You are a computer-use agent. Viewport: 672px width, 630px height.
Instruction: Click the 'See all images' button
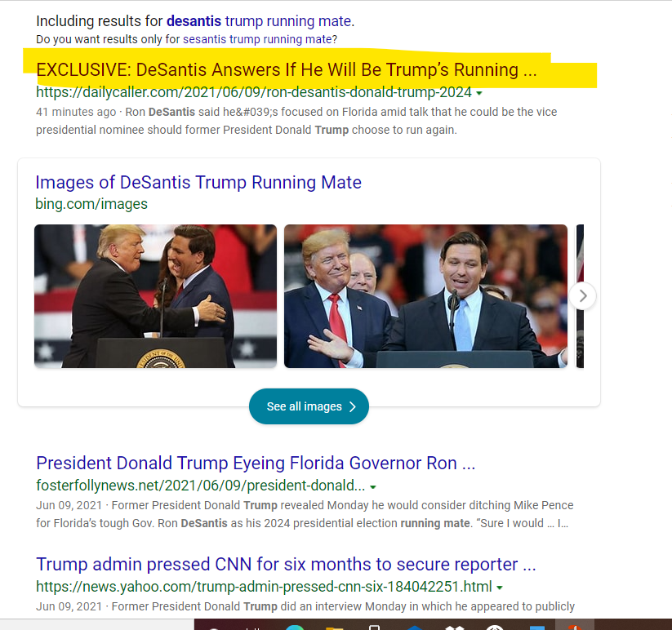point(309,406)
